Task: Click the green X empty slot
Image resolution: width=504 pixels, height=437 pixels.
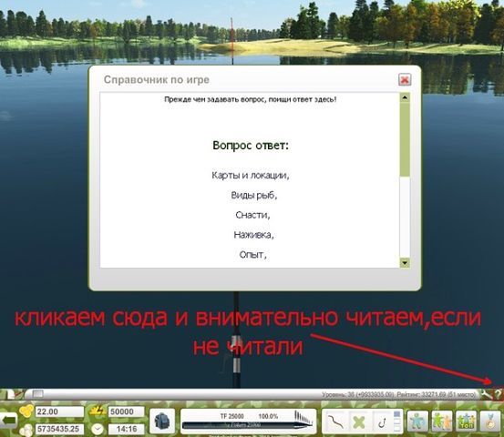Action: point(359,422)
